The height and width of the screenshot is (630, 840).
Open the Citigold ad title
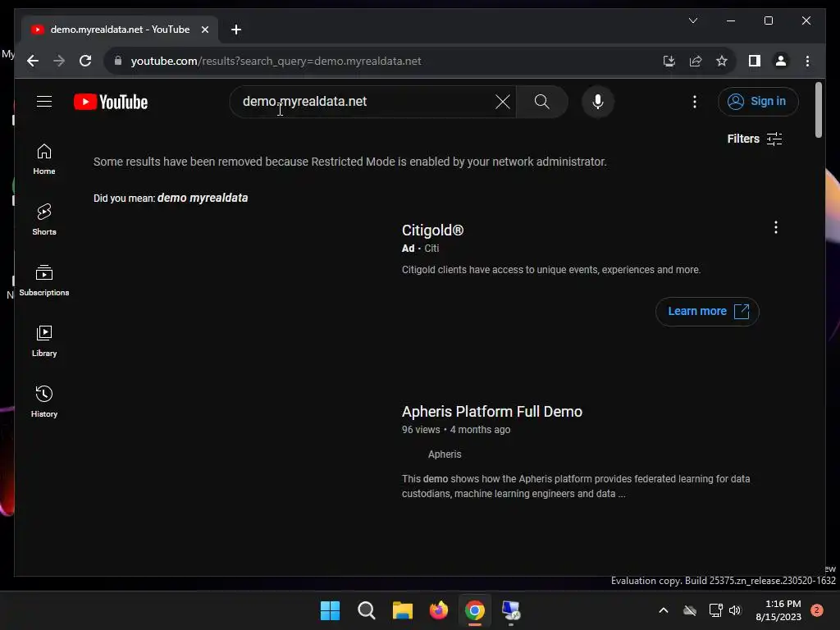[432, 231]
